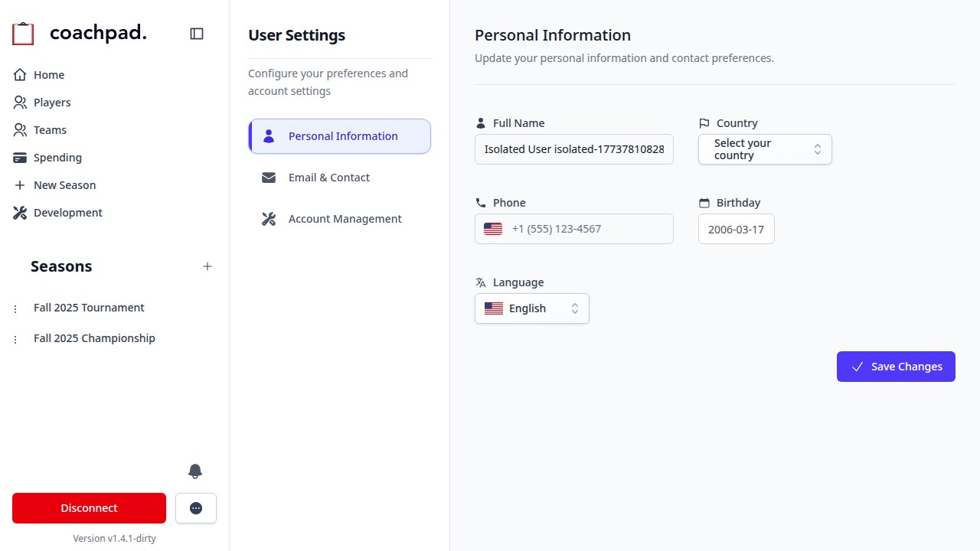
Task: Click the US flag in Phone field
Action: (x=493, y=229)
